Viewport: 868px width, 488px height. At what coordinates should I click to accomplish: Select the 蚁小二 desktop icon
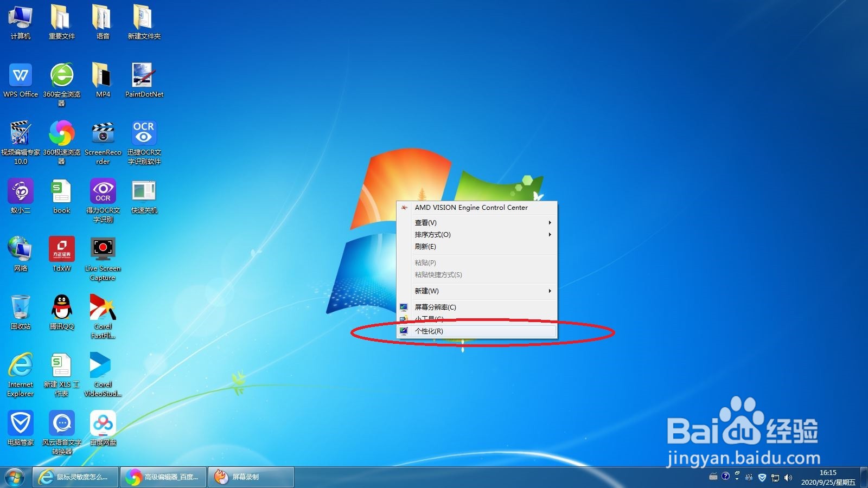tap(21, 196)
